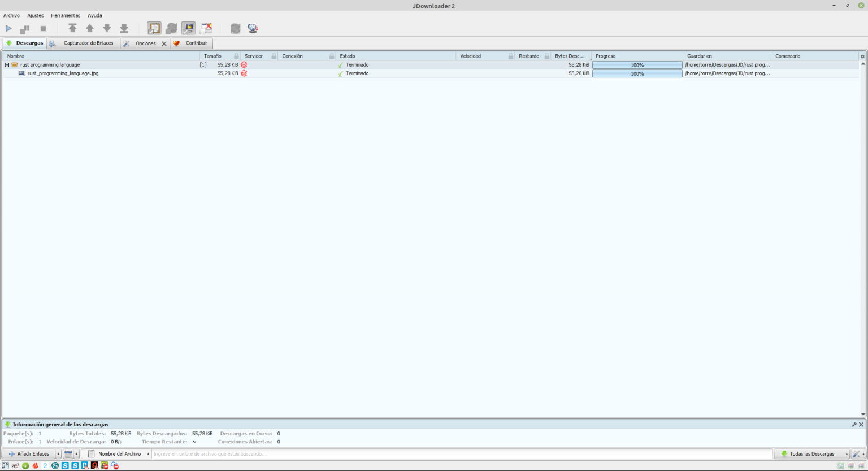Start downloads with the play icon
Screen dimensions: 868x471
coord(9,28)
